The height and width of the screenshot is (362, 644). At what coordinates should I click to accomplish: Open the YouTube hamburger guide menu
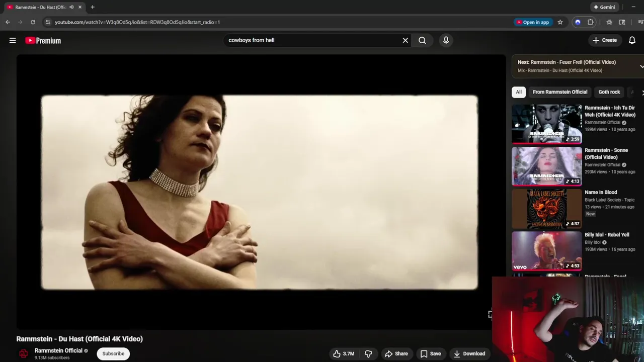coord(13,40)
